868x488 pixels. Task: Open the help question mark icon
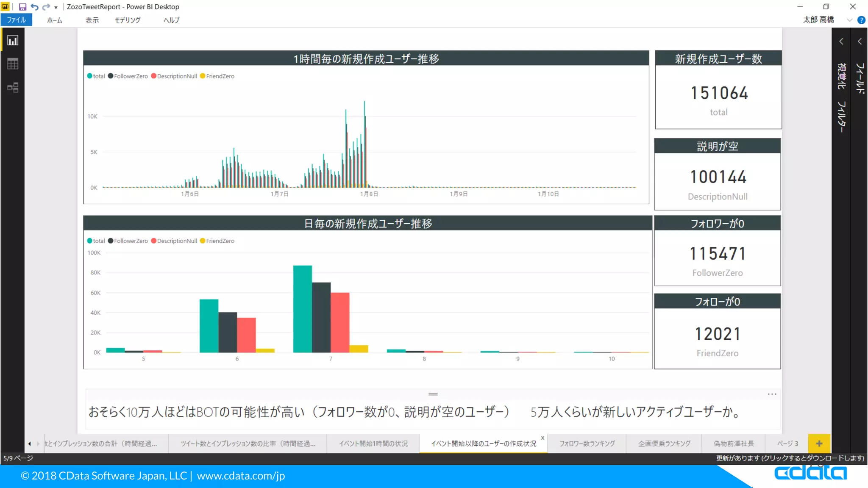(x=861, y=20)
